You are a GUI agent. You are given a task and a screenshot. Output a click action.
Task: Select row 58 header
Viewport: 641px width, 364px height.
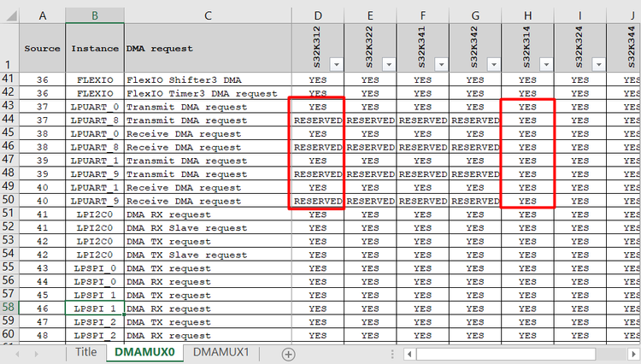pos(9,308)
